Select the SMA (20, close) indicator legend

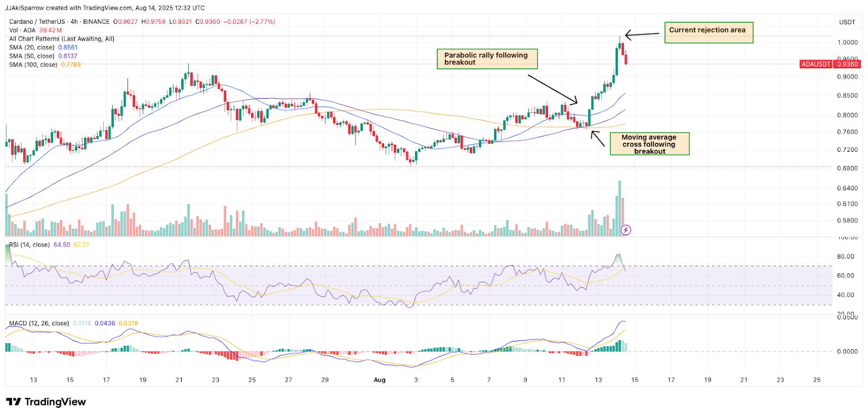[x=32, y=48]
